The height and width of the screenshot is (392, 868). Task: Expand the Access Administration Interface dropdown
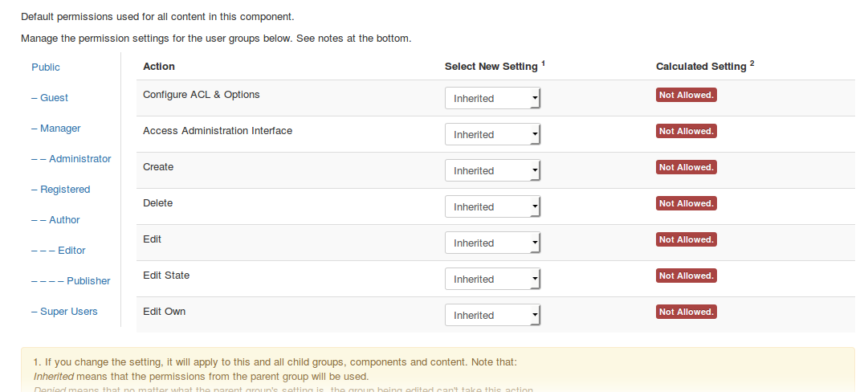coord(492,135)
